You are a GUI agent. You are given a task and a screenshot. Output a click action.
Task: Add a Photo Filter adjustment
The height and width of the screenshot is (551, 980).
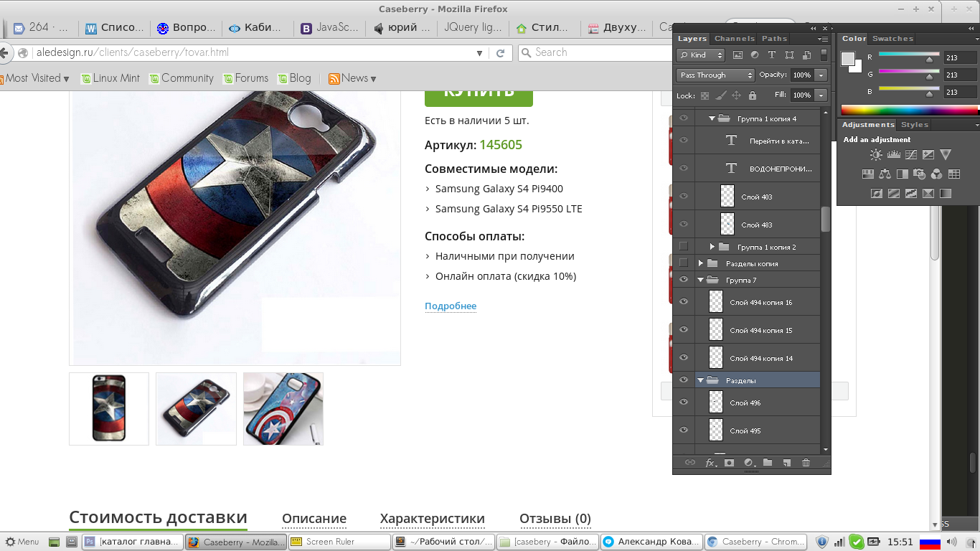(919, 174)
